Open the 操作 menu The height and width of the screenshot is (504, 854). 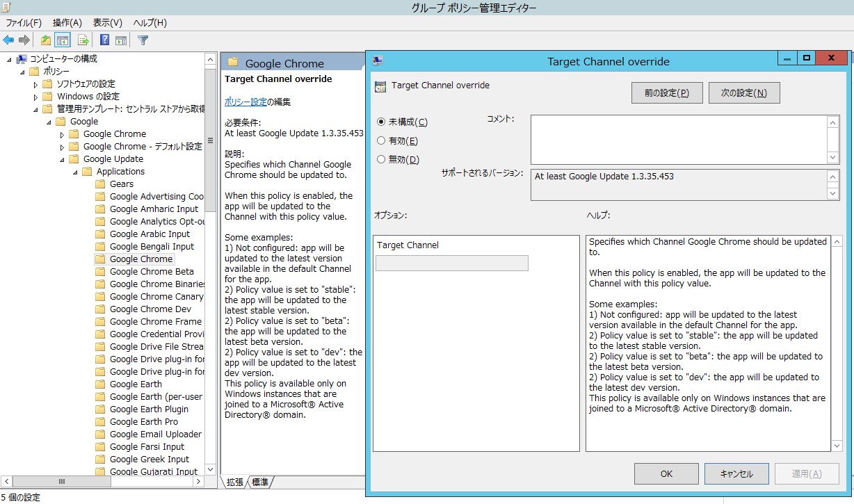(x=66, y=22)
